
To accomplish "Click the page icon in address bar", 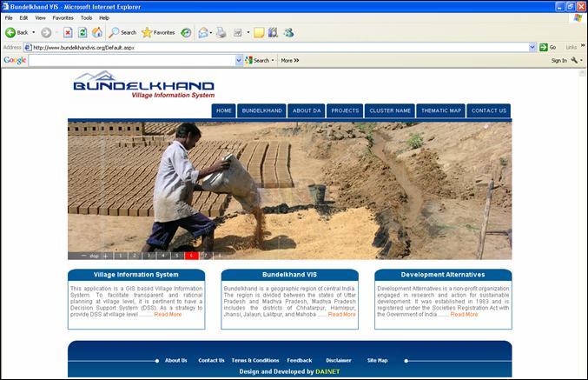I will pos(28,47).
